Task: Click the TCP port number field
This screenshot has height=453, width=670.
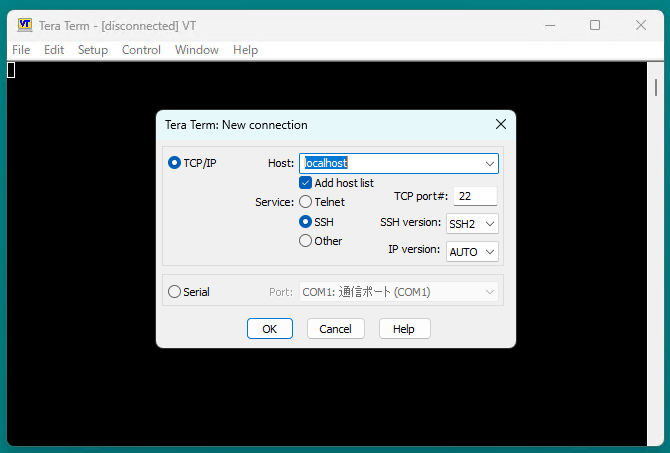Action: [475, 196]
